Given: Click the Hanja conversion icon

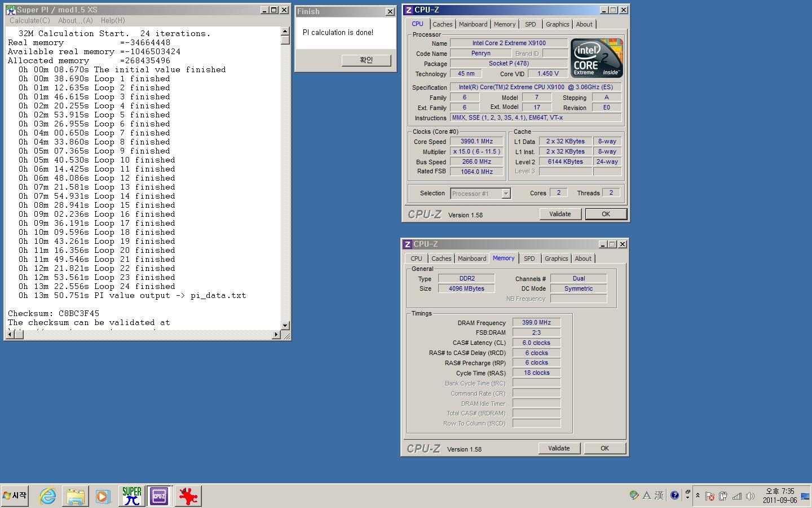Looking at the screenshot, I should 659,496.
